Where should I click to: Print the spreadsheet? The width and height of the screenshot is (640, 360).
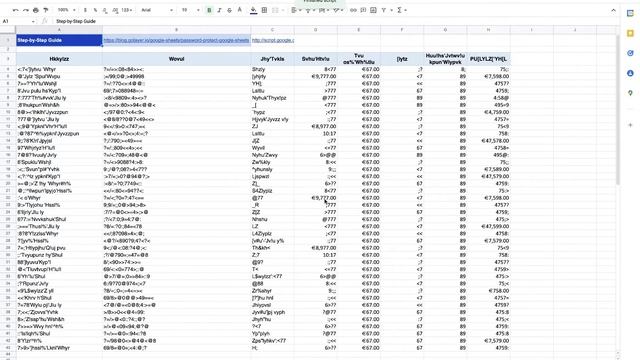[36, 10]
